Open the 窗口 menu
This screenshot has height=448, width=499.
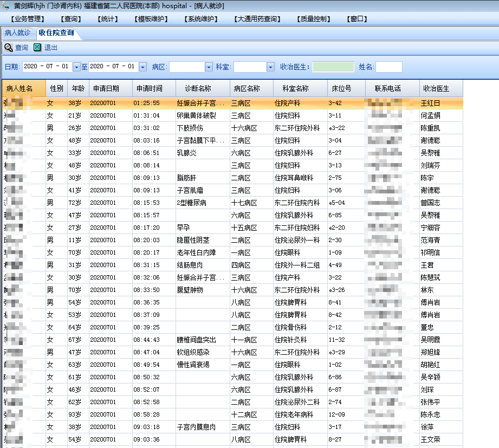(357, 19)
